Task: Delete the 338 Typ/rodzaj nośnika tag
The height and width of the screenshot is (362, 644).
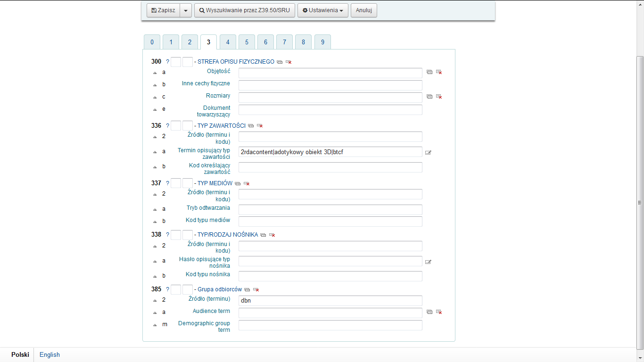Action: pos(272,235)
